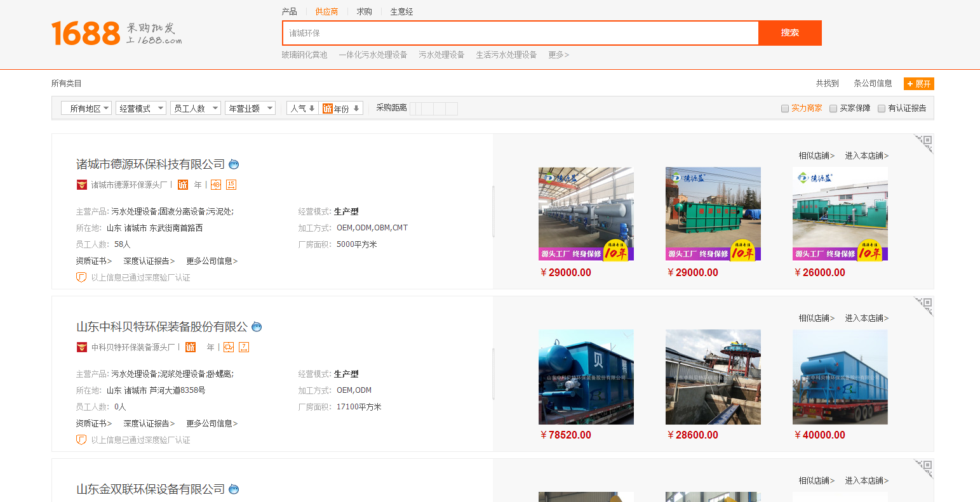Open 诸城市德源环保科技有限公司 company page
This screenshot has height=502, width=980.
coord(151,164)
